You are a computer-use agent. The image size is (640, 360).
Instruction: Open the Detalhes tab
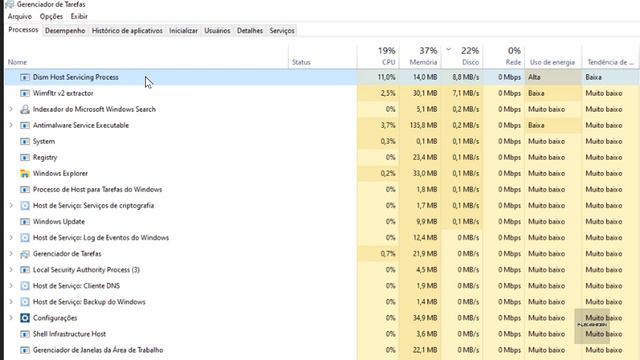[250, 31]
